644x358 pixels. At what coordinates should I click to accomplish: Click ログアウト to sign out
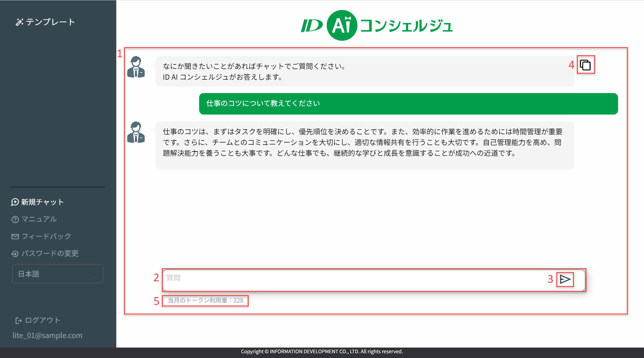(38, 320)
